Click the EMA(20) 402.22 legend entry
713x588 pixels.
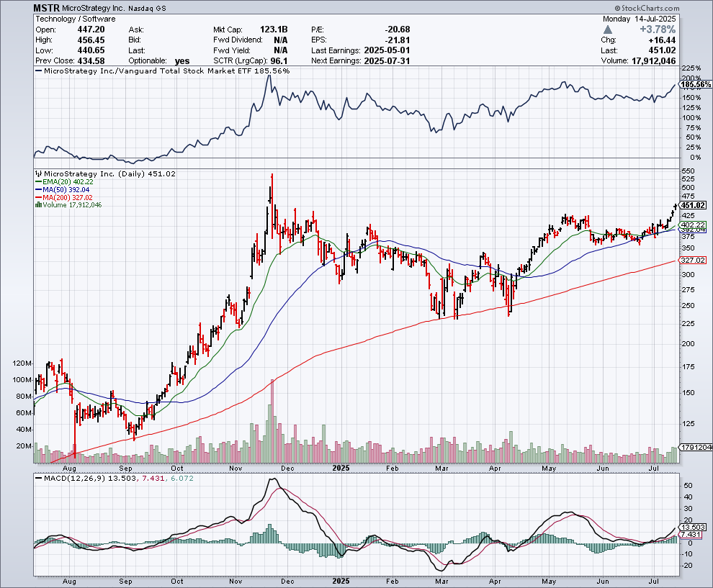coord(65,182)
